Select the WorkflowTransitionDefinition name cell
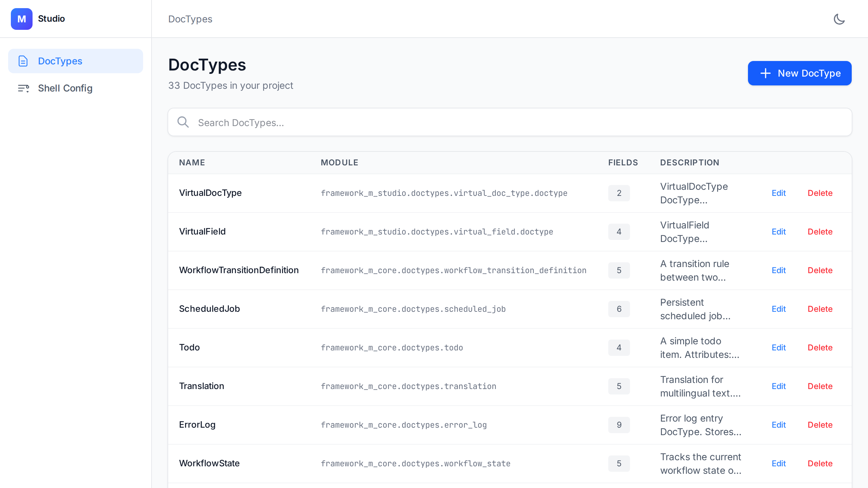Viewport: 868px width, 488px height. click(x=239, y=270)
